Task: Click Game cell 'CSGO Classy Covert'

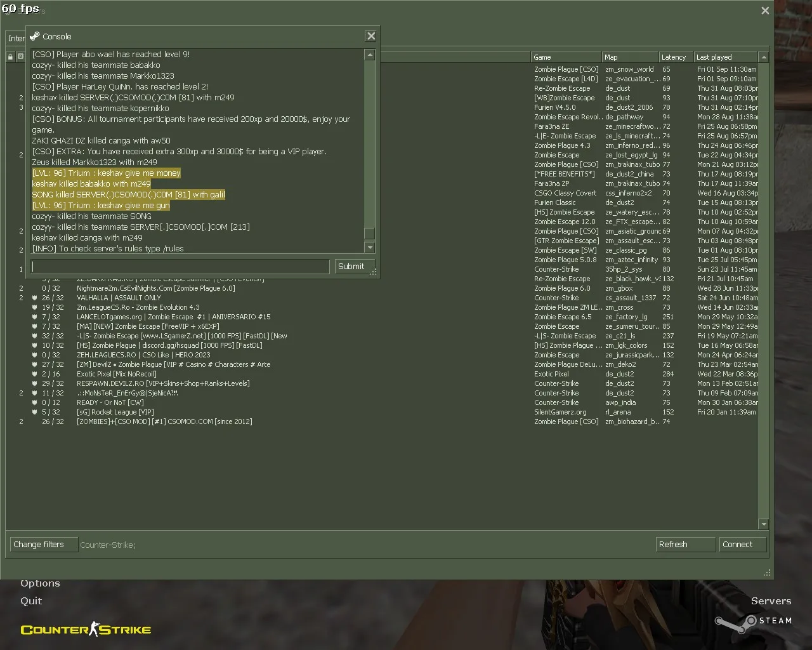Action: tap(565, 193)
